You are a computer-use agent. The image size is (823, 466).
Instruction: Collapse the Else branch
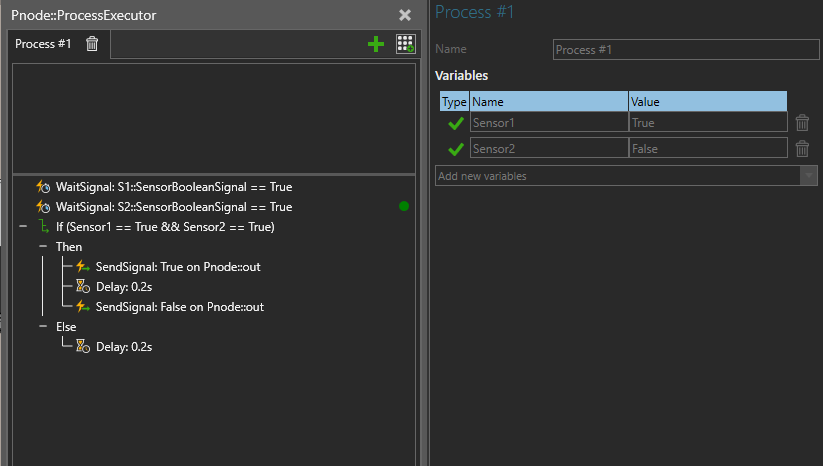click(x=43, y=326)
